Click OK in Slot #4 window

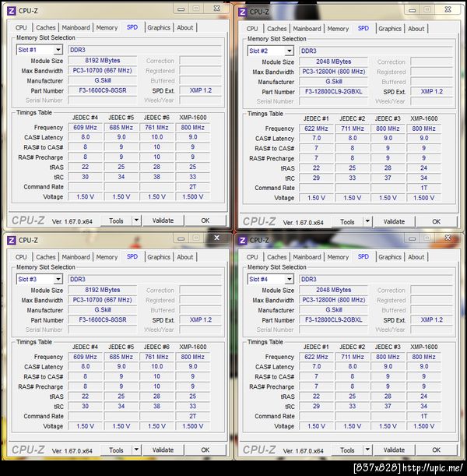[437, 450]
